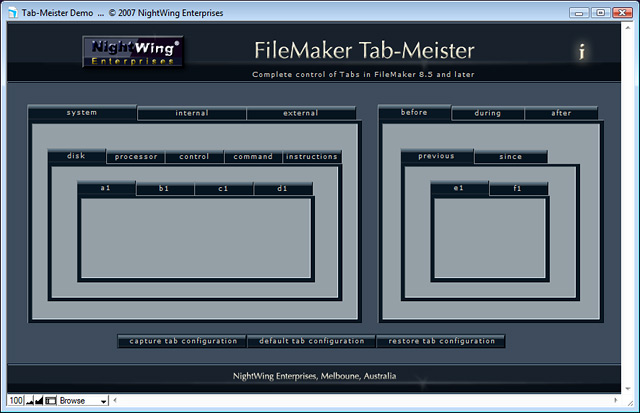This screenshot has height=413, width=640.
Task: Click restore tab configuration button
Action: (442, 341)
